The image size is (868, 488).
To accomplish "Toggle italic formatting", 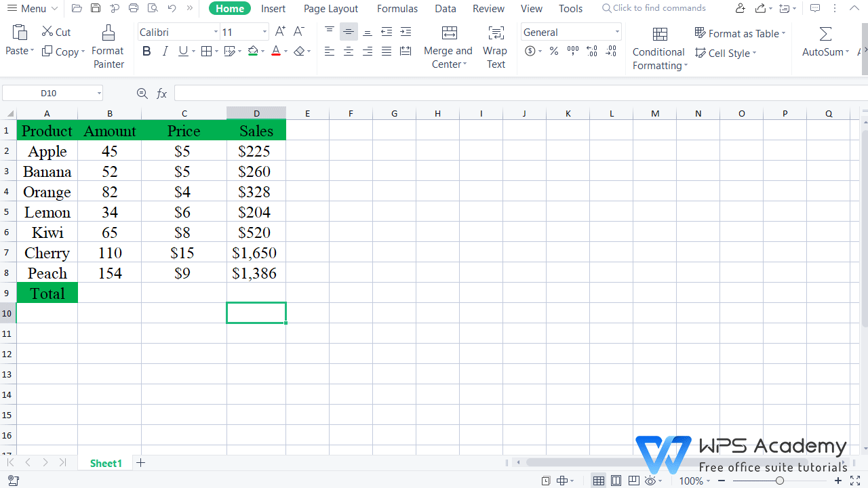I will tap(166, 50).
